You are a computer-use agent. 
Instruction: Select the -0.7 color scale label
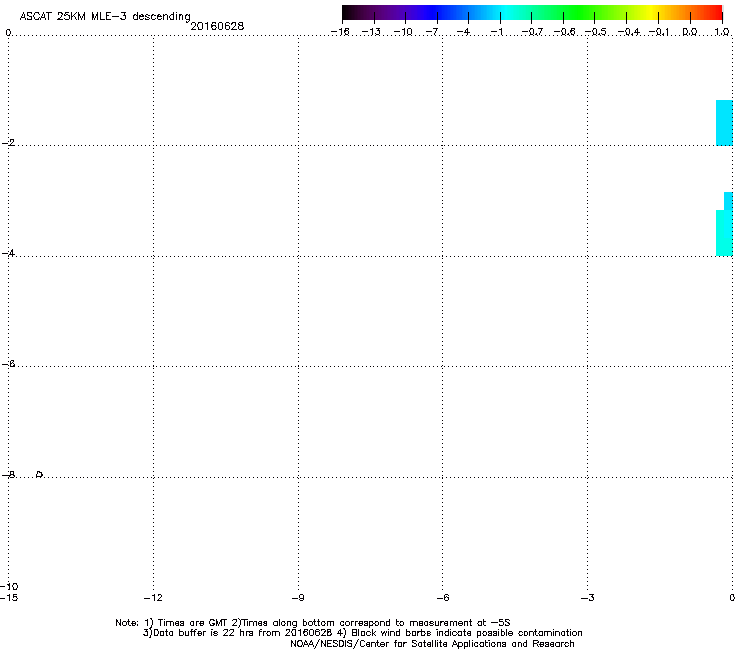532,32
